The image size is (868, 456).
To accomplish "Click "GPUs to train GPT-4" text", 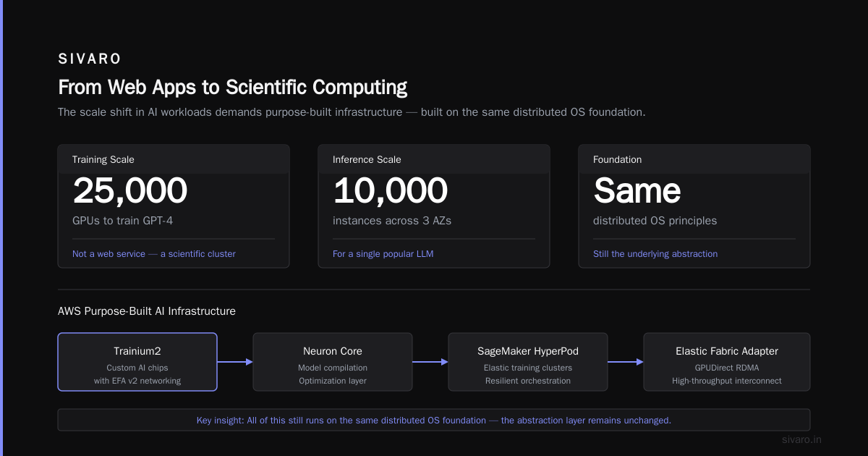I will tap(123, 220).
